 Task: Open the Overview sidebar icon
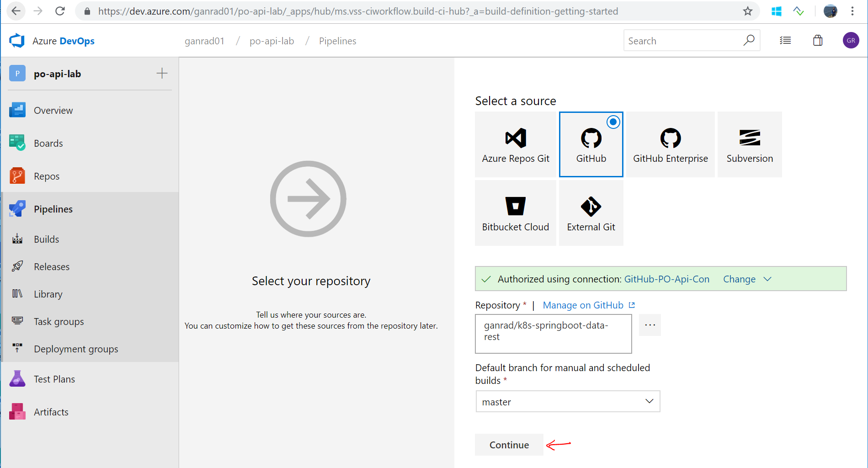(17, 110)
